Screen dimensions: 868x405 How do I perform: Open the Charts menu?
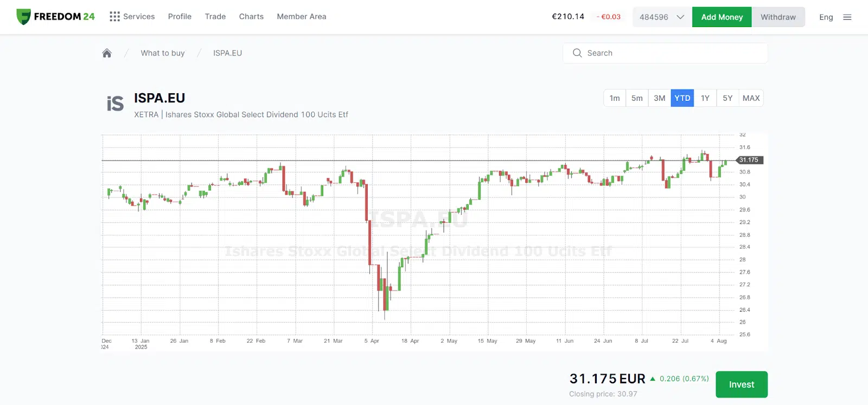251,17
